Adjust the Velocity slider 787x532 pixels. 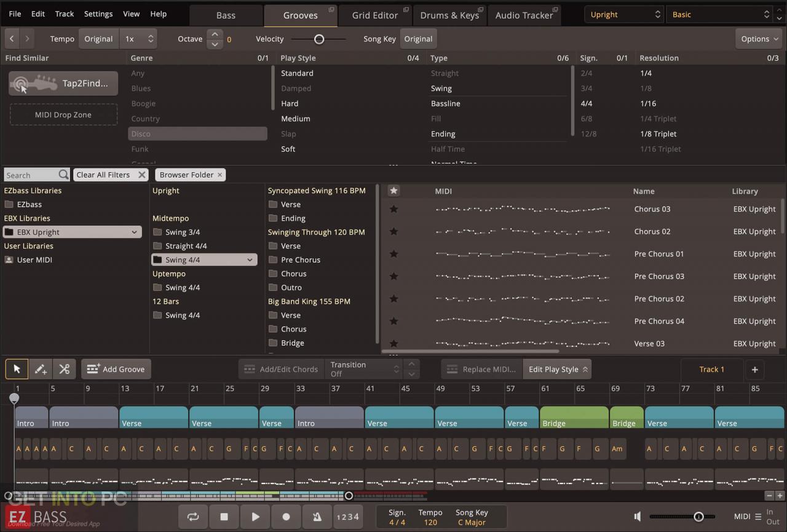click(x=318, y=39)
